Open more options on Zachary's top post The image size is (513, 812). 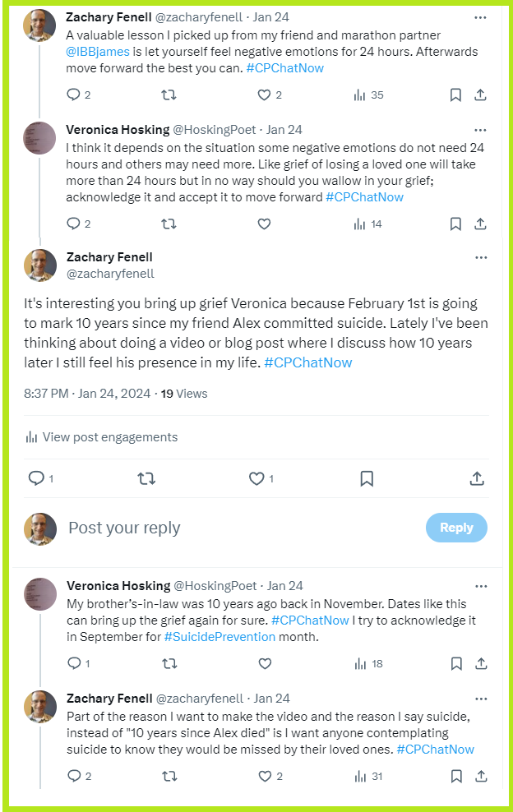tap(480, 17)
